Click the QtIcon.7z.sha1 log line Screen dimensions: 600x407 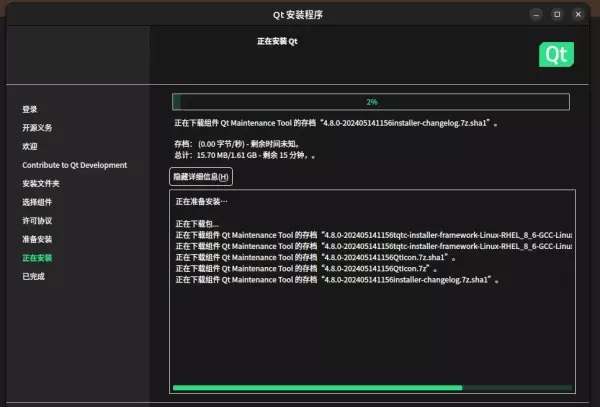coord(316,257)
